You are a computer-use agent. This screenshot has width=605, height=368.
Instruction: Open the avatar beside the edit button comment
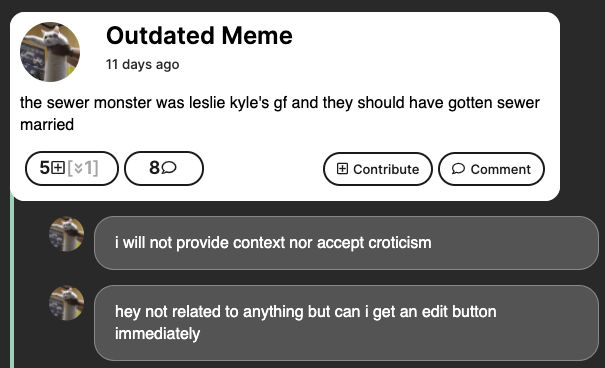pyautogui.click(x=66, y=303)
